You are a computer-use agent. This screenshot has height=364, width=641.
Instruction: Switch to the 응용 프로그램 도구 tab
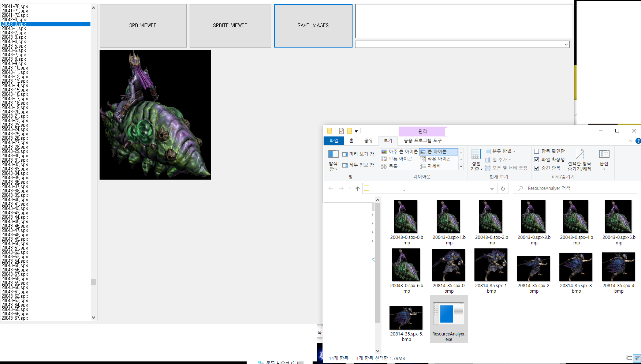(422, 140)
